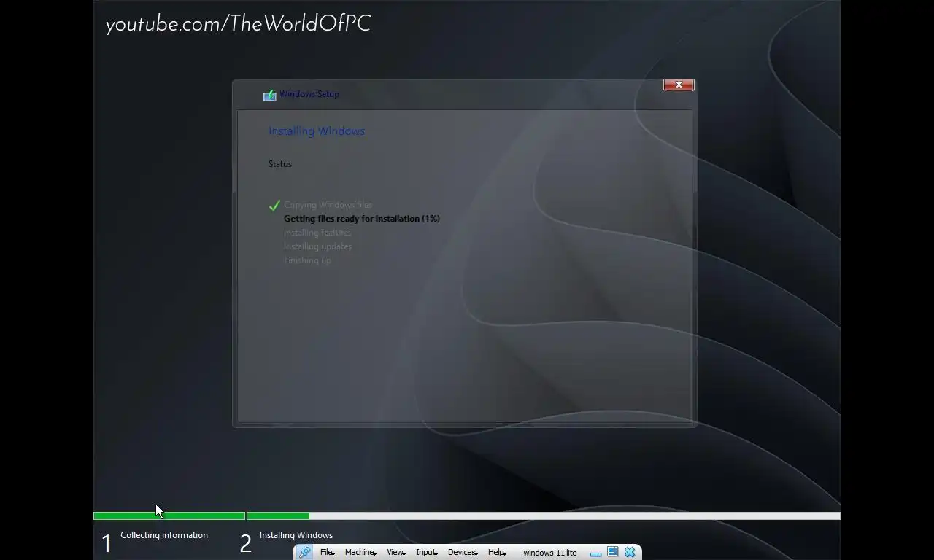Close the Windows Setup dialog
Viewport: 934px width, 560px height.
(679, 85)
